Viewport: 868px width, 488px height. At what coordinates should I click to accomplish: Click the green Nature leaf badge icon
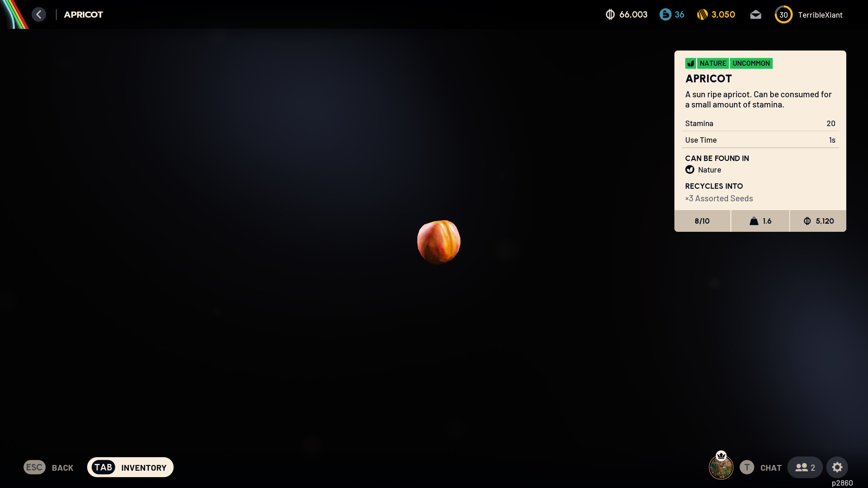pyautogui.click(x=690, y=63)
